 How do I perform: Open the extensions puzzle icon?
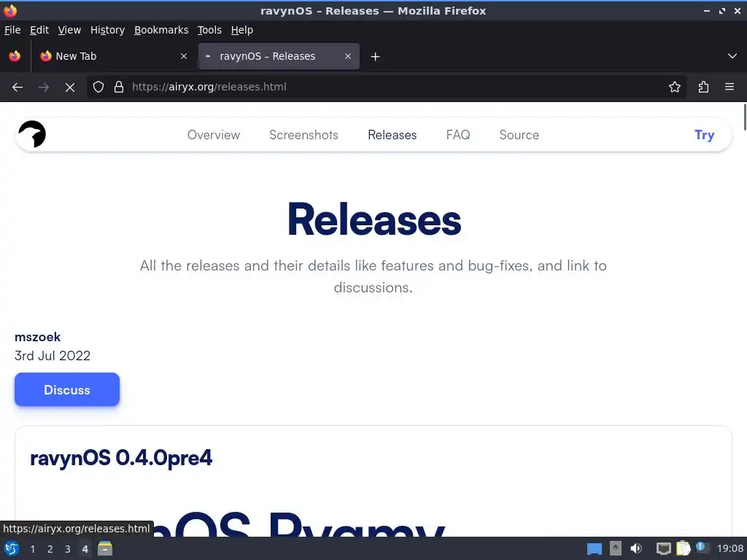coord(703,87)
